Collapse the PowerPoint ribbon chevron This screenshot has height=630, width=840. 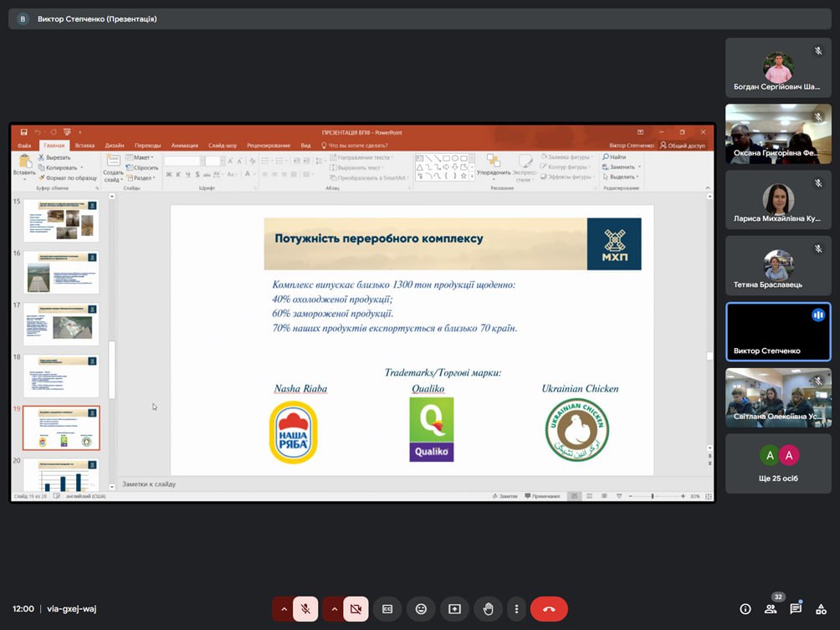(708, 188)
